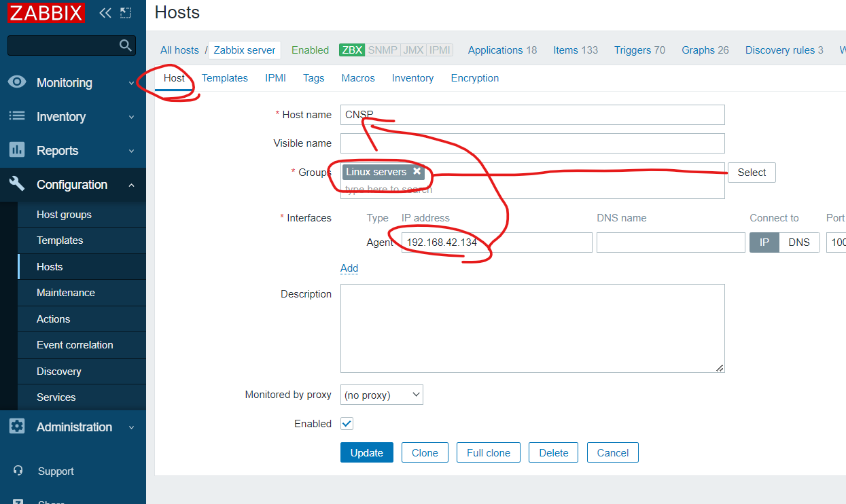This screenshot has width=846, height=504.
Task: Open Graphs 26 link
Action: (705, 50)
